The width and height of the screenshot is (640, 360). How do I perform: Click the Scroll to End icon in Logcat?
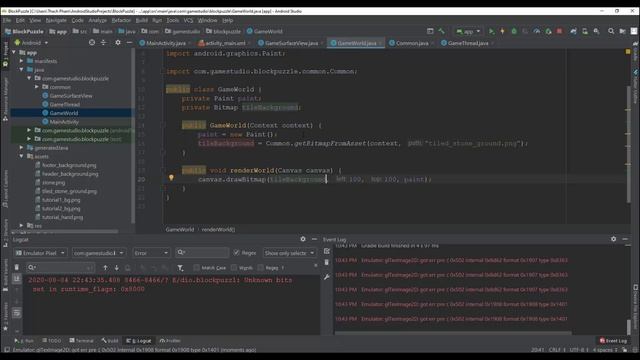pyautogui.click(x=17, y=278)
